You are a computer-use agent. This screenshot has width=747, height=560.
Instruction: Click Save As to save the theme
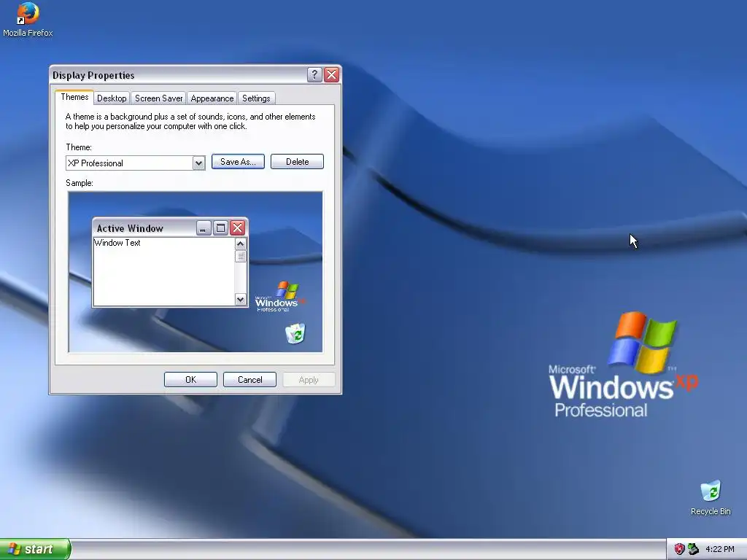239,161
